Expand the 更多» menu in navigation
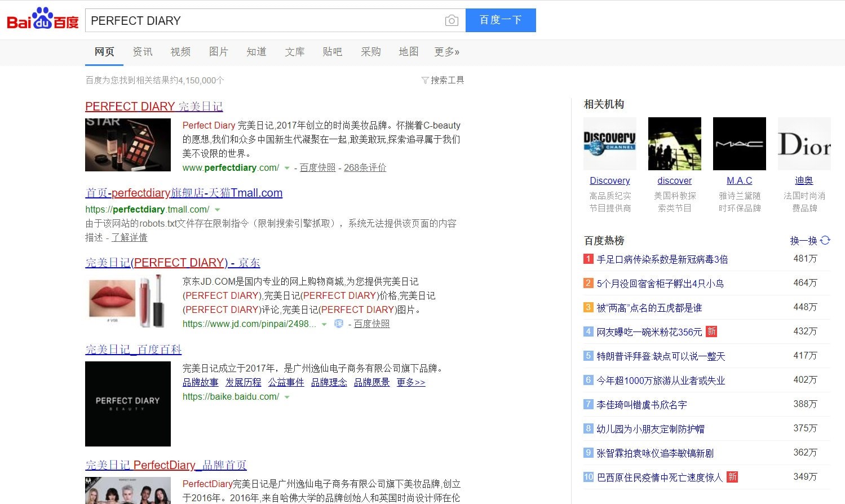Image resolution: width=845 pixels, height=504 pixels. pos(446,52)
